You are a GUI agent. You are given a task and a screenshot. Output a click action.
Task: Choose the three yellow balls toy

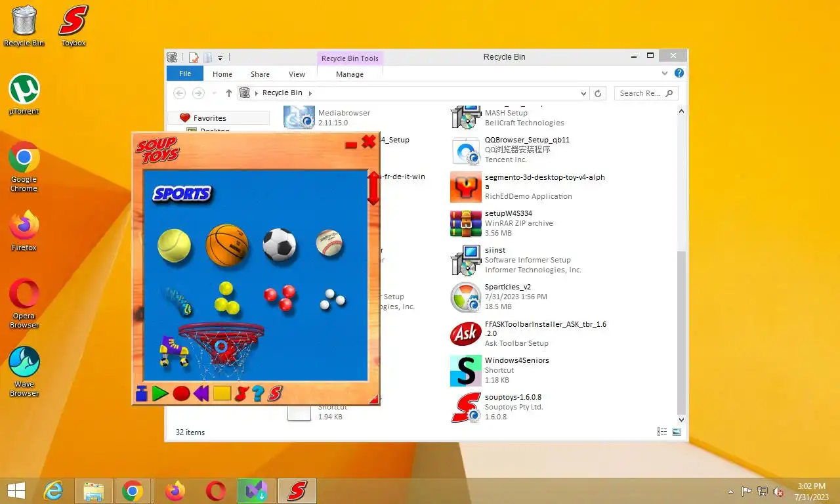point(227,297)
